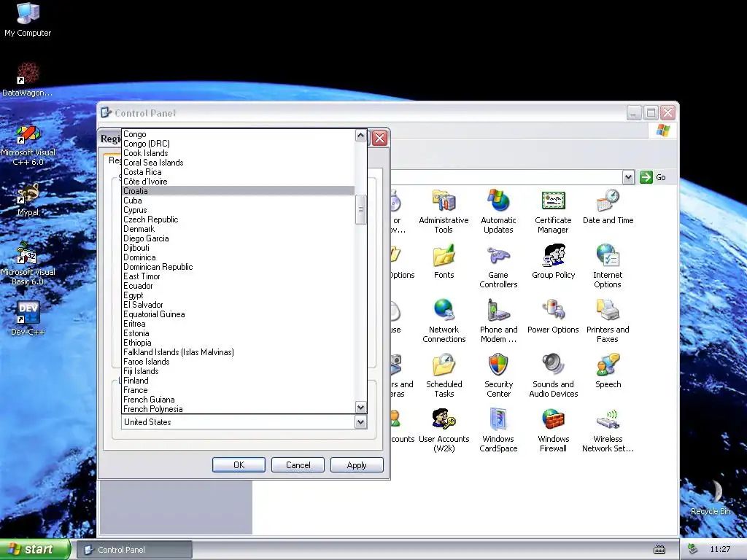Open Phone and Modem options
Screen dimensions: 747x560
498,321
